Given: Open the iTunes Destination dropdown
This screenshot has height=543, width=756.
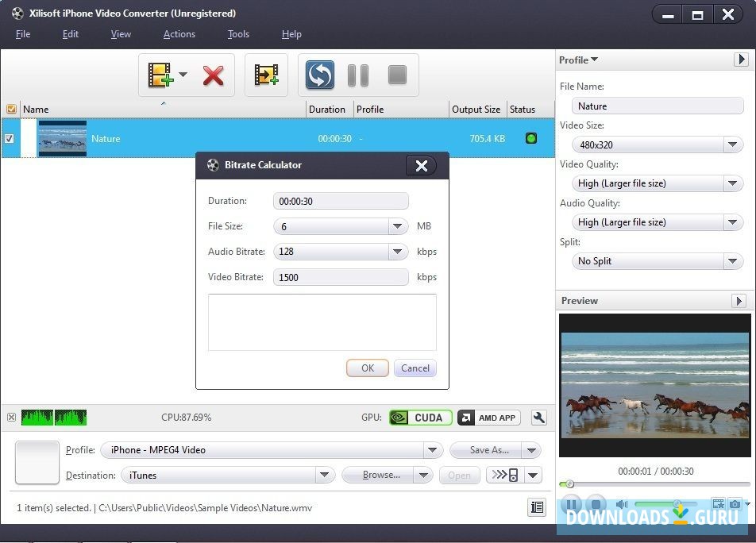Looking at the screenshot, I should [325, 475].
